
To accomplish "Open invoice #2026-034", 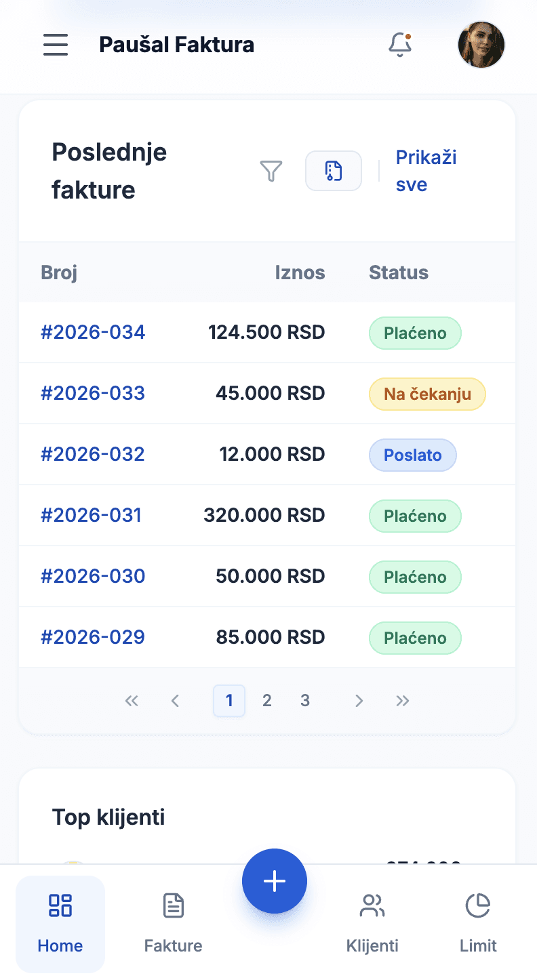I will (93, 332).
